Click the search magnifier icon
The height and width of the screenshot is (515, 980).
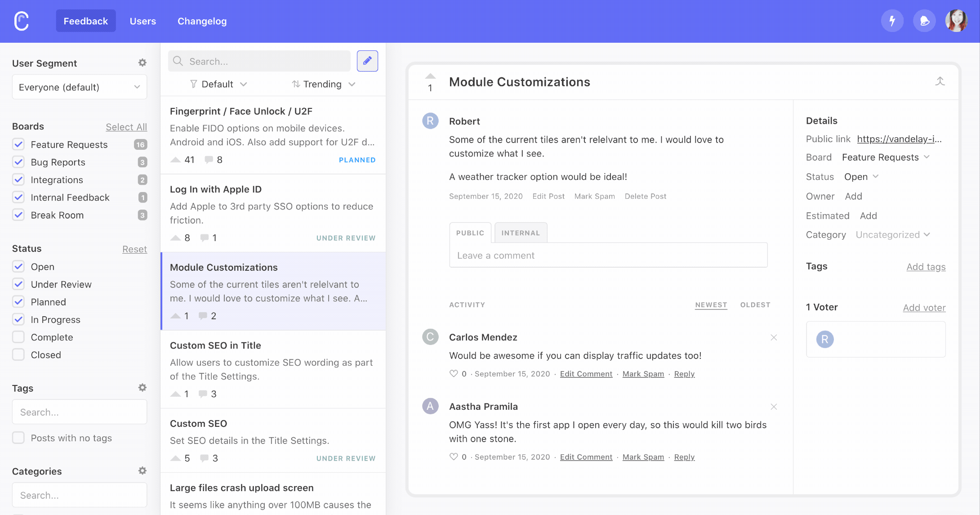[x=178, y=61]
